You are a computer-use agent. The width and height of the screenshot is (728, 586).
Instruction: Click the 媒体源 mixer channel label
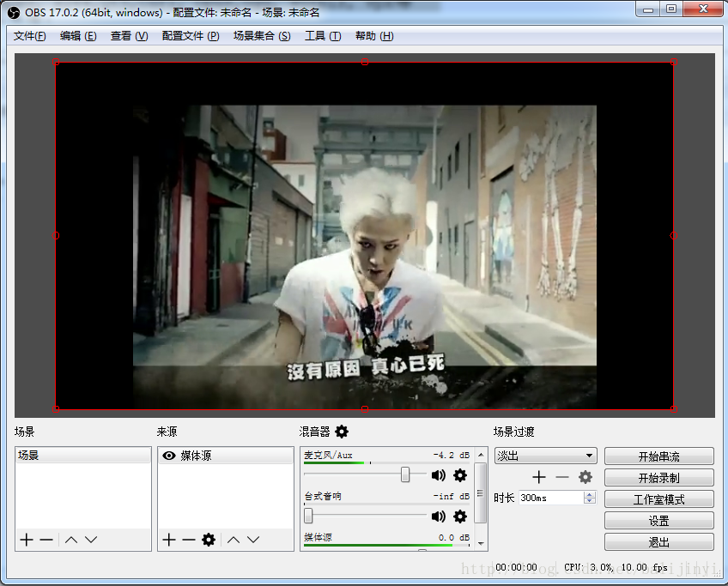click(x=318, y=537)
